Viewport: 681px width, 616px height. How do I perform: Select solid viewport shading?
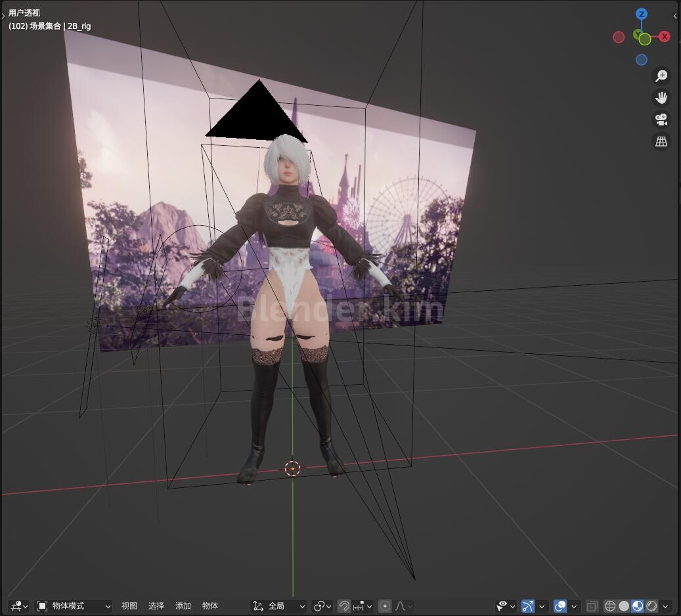pos(624,606)
